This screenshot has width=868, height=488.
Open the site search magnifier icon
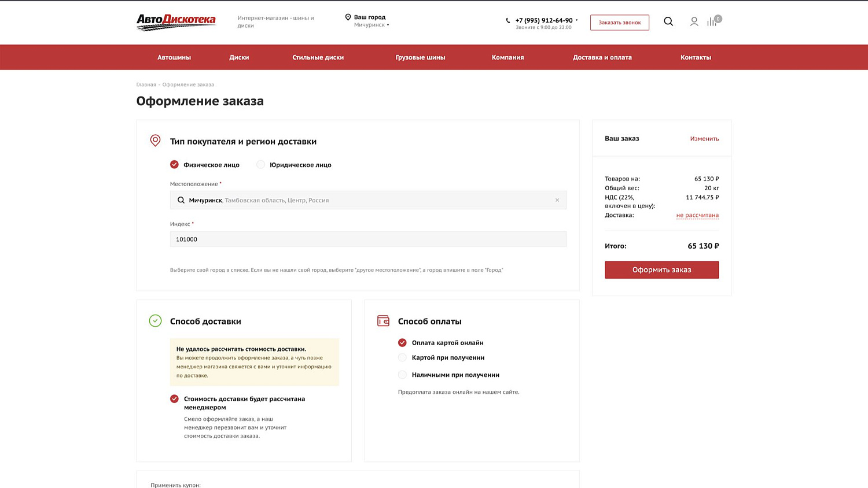click(x=668, y=21)
